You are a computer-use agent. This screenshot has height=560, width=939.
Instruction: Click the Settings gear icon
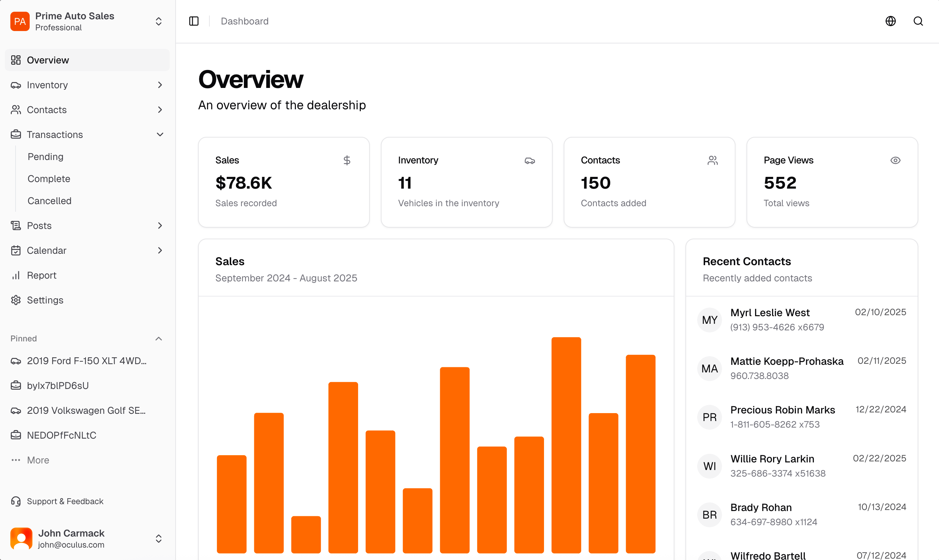[16, 300]
